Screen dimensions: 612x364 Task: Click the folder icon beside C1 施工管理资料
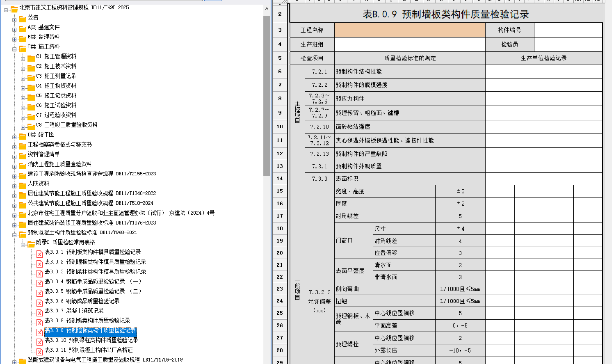(x=31, y=57)
